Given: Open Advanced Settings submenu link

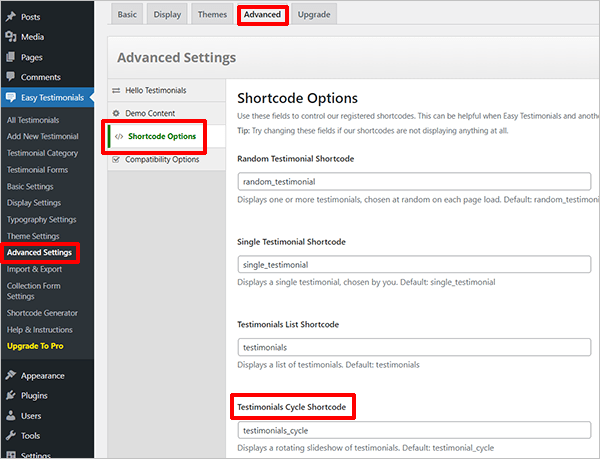Looking at the screenshot, I should 39,252.
